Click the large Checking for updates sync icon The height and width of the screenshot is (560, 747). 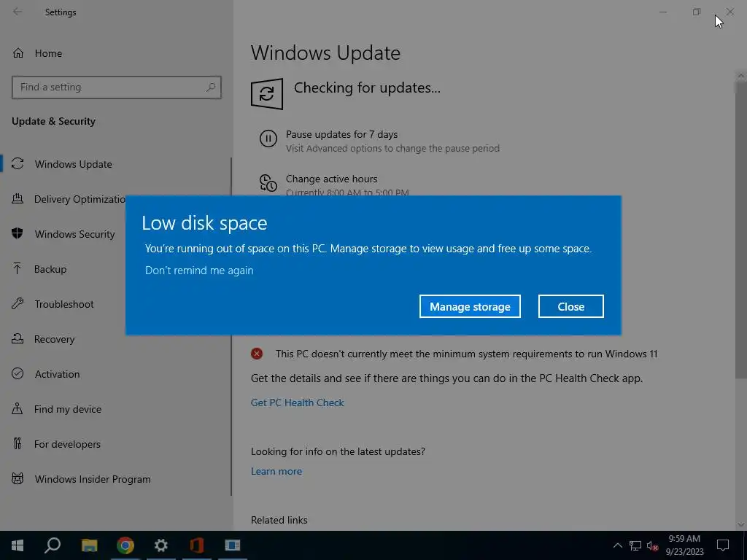click(267, 94)
